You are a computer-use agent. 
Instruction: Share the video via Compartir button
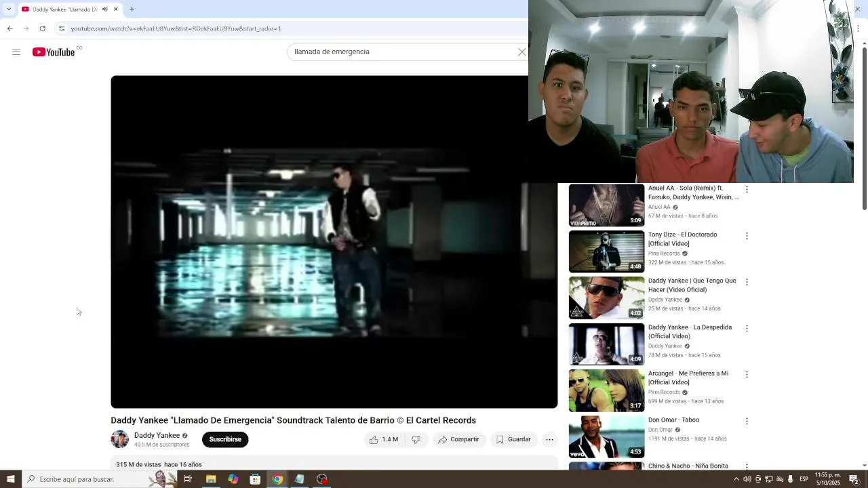point(458,439)
